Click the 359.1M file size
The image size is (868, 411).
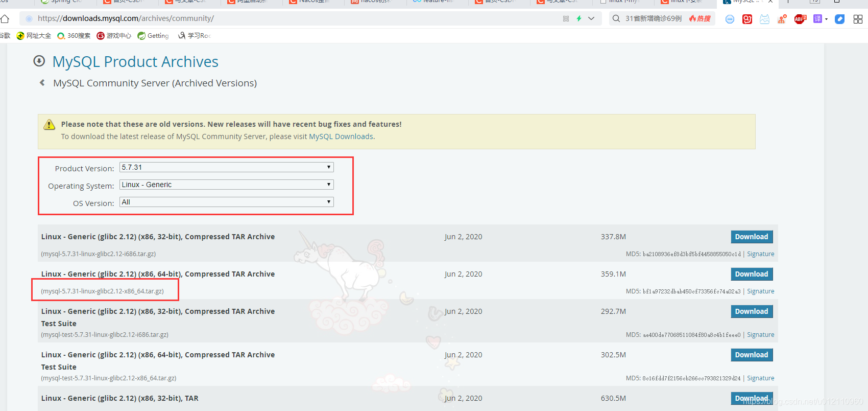tap(613, 274)
